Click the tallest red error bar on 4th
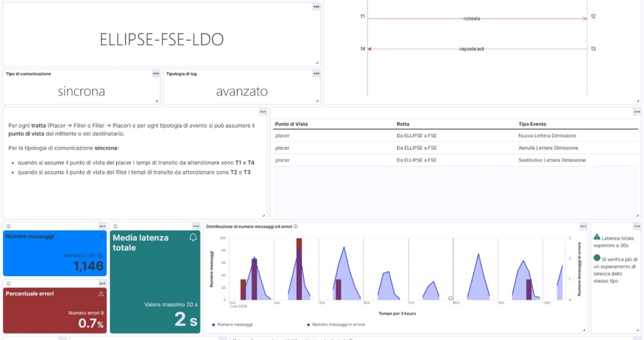The width and height of the screenshot is (644, 340). click(299, 269)
